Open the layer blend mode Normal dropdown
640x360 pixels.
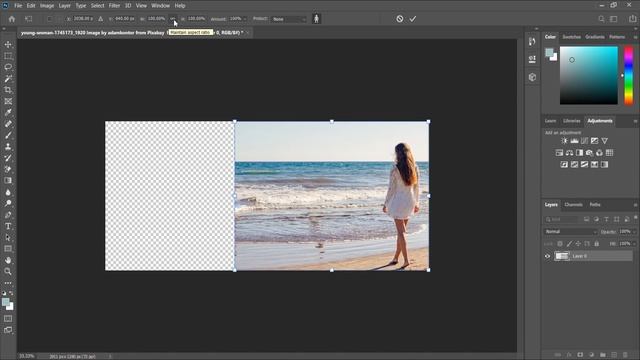click(x=570, y=232)
